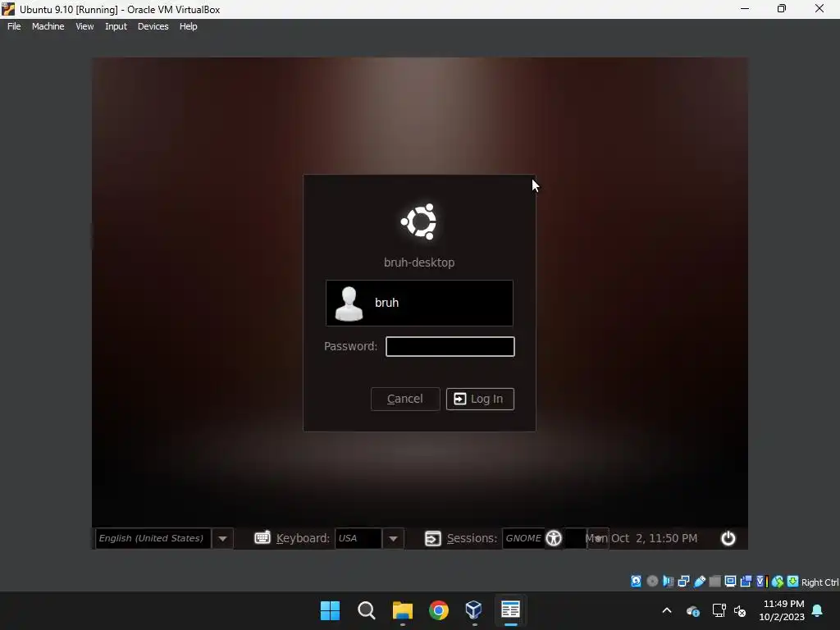Screen dimensions: 840x630
Task: Open the English (United States) language box
Action: click(x=153, y=538)
